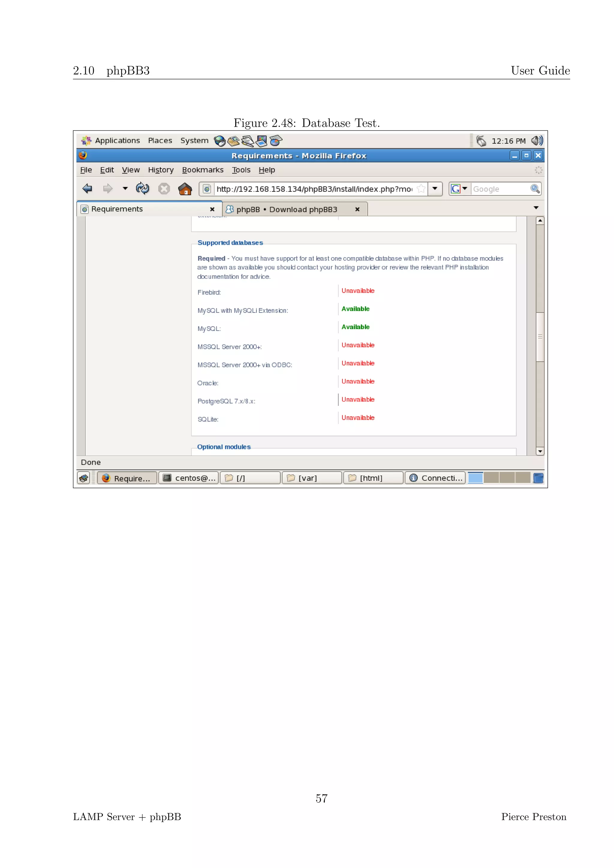Open the back/forward history dropdown arrow
This screenshot has height=868, width=614.
coord(125,188)
